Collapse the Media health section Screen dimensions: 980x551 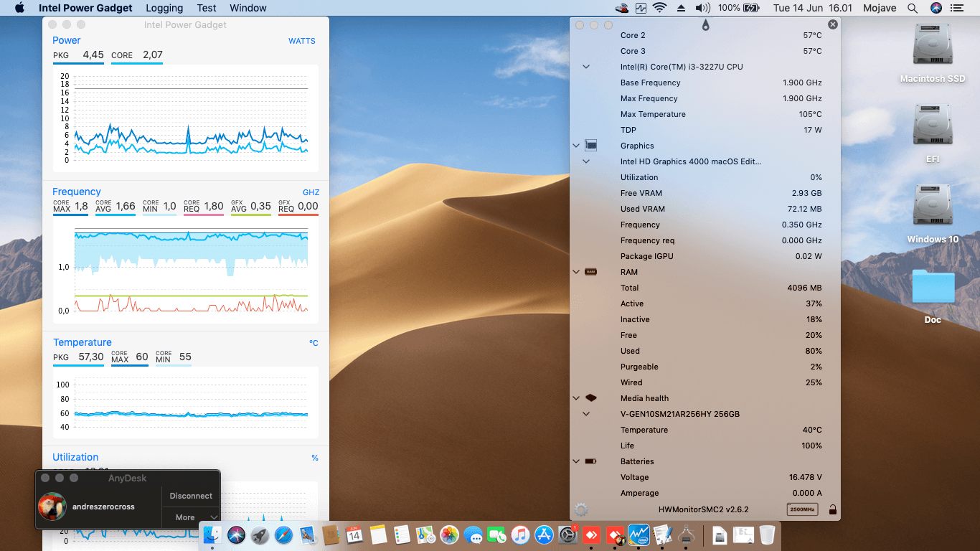click(576, 398)
